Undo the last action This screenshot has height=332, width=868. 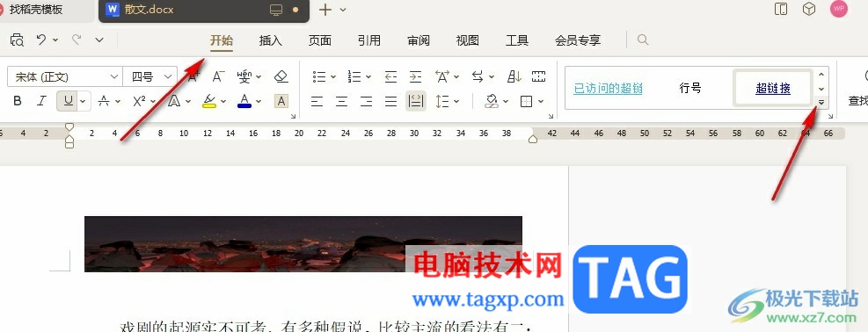(x=41, y=40)
